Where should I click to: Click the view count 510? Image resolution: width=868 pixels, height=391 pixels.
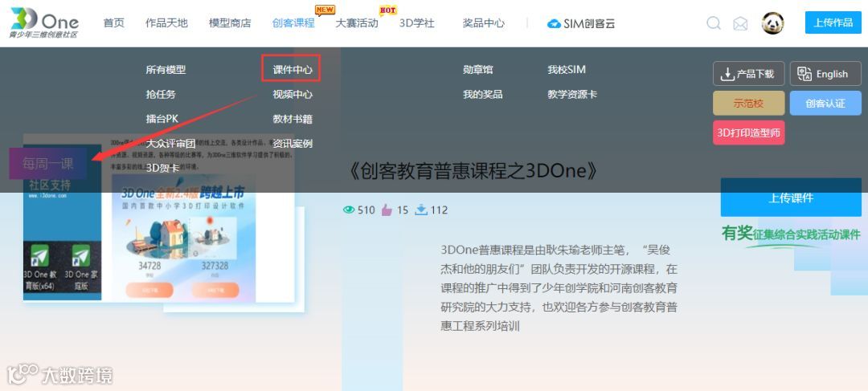tap(366, 210)
